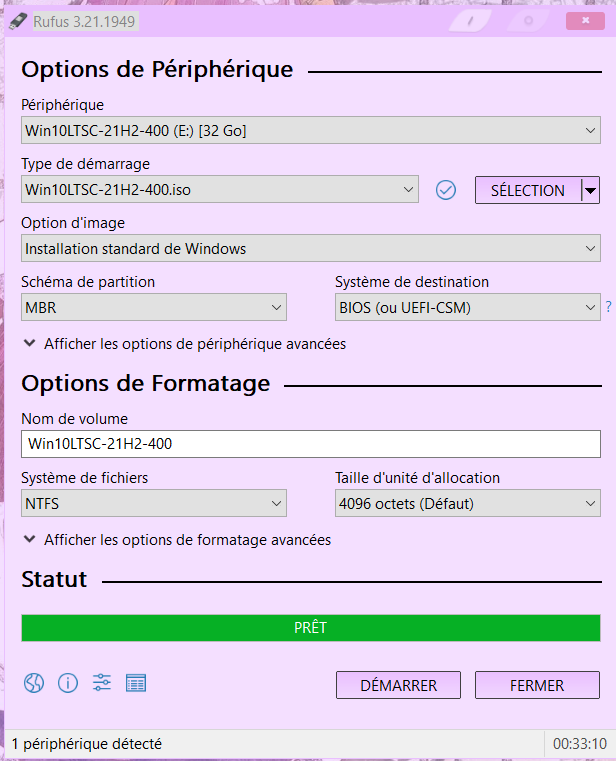This screenshot has width=616, height=761.
Task: Click the Nom de volume input field
Action: point(311,444)
